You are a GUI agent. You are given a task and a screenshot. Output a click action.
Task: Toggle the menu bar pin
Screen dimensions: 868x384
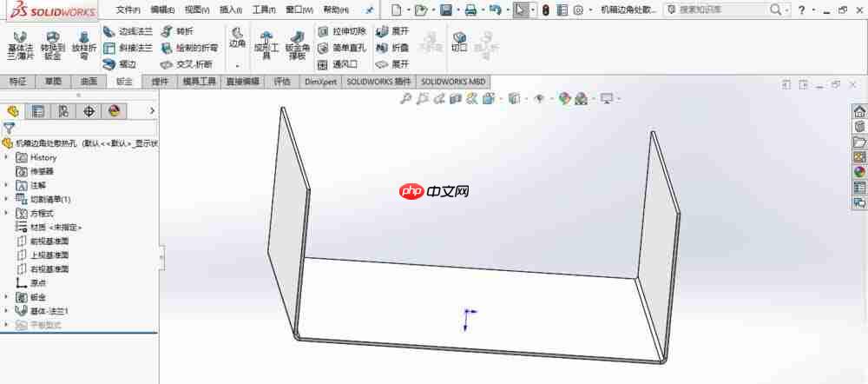(x=371, y=10)
